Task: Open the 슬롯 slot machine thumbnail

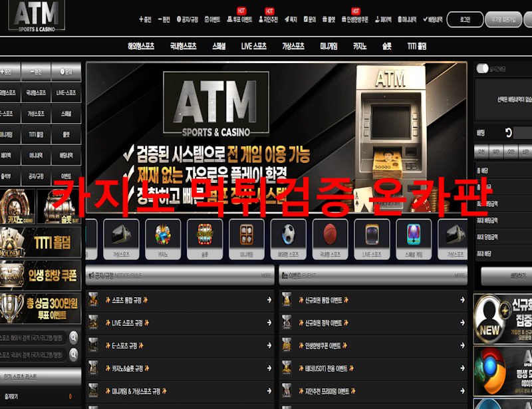Action: 59,206
